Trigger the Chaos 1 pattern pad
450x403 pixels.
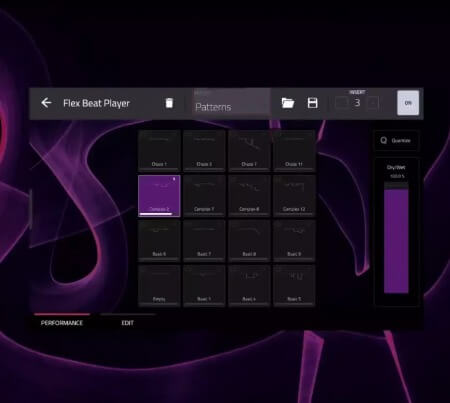pyautogui.click(x=159, y=150)
